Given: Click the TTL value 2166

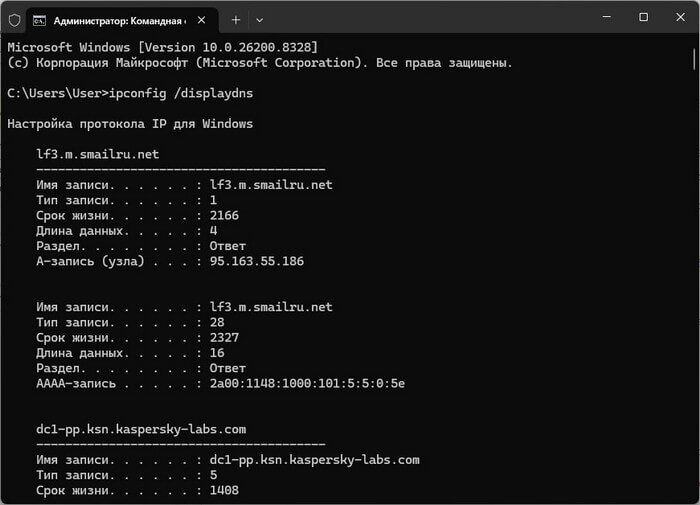Looking at the screenshot, I should [x=224, y=216].
